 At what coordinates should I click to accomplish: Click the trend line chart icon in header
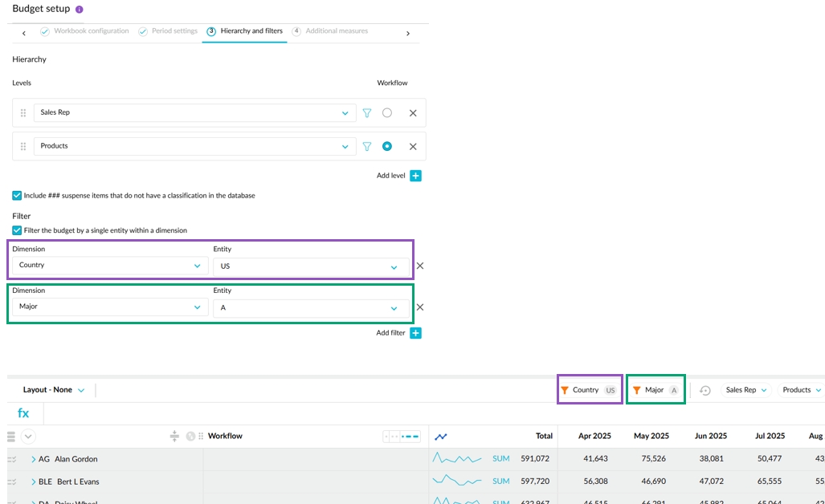click(440, 437)
